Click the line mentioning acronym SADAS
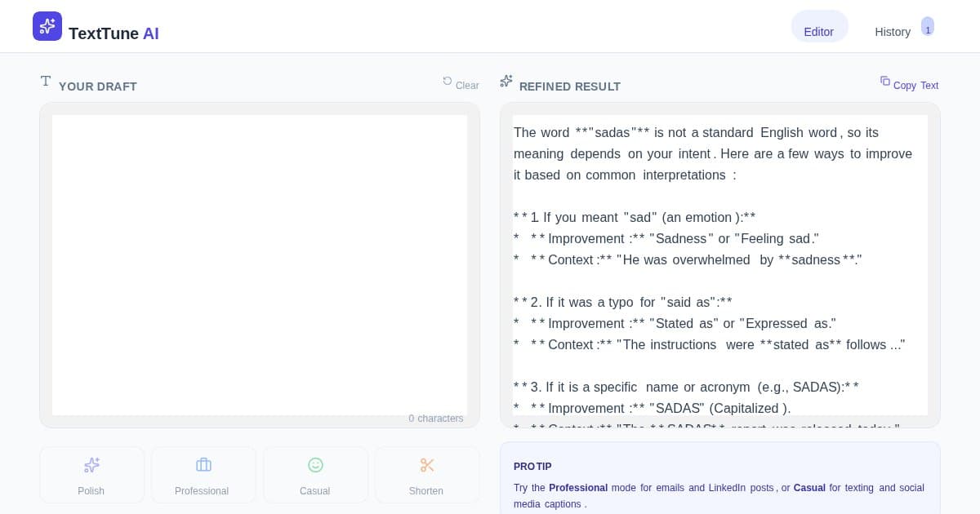The image size is (980, 514). pos(686,387)
